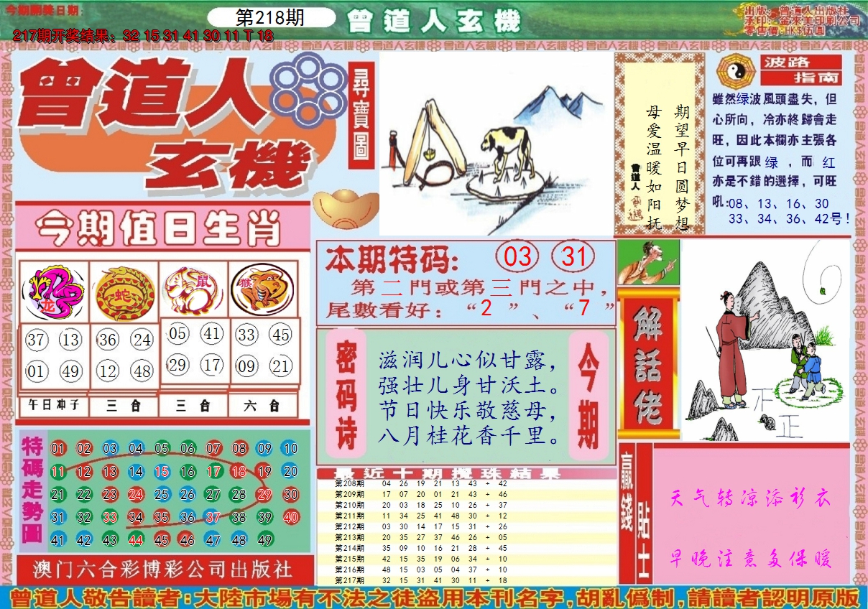Click the 第217期 row in the results table

[467, 580]
